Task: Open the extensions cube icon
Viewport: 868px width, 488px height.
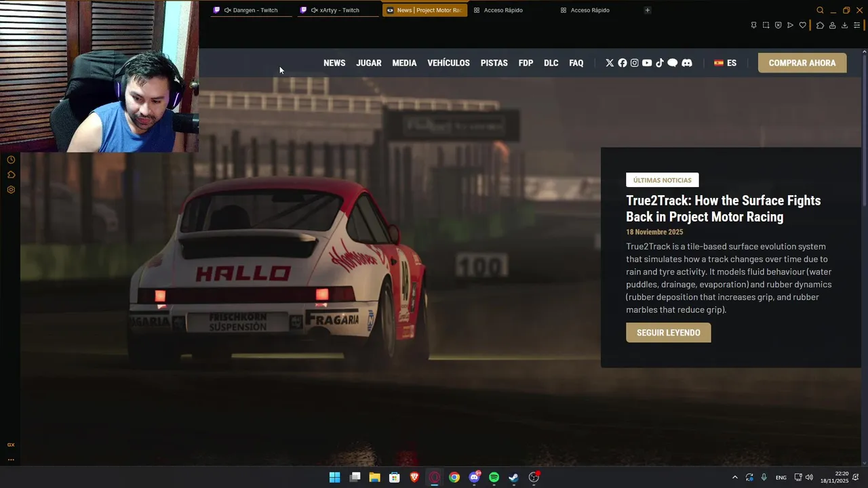Action: coord(820,25)
